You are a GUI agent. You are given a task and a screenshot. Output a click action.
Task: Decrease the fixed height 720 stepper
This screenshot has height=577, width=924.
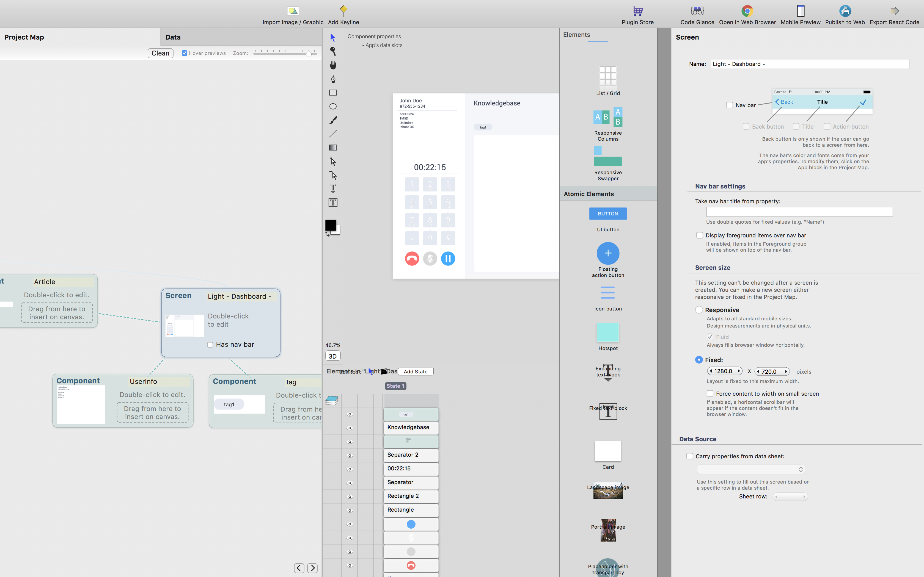[x=758, y=372]
